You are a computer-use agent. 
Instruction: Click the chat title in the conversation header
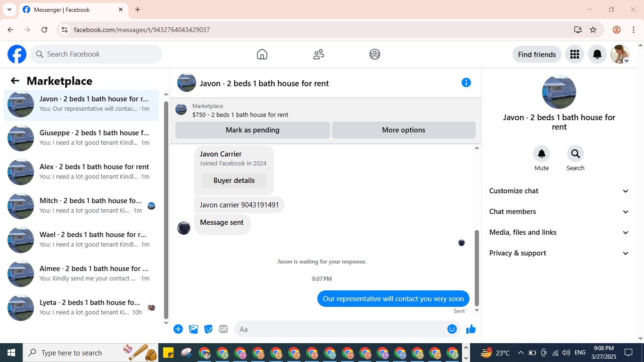tap(264, 83)
